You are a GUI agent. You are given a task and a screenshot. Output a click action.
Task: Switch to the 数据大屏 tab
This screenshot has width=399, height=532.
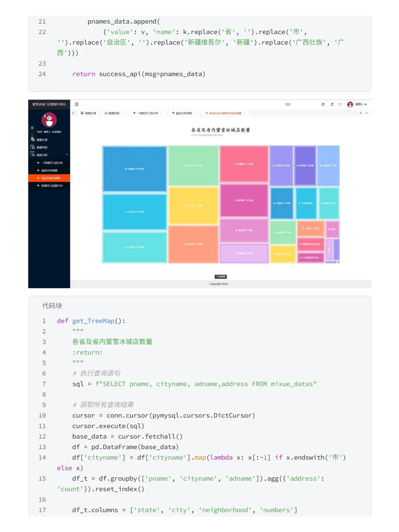click(88, 113)
